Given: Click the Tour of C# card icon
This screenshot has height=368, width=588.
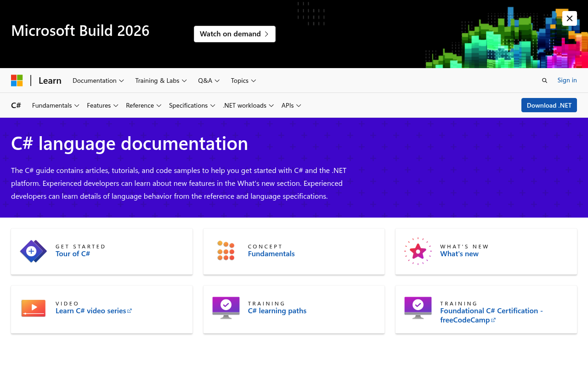Looking at the screenshot, I should pyautogui.click(x=34, y=251).
